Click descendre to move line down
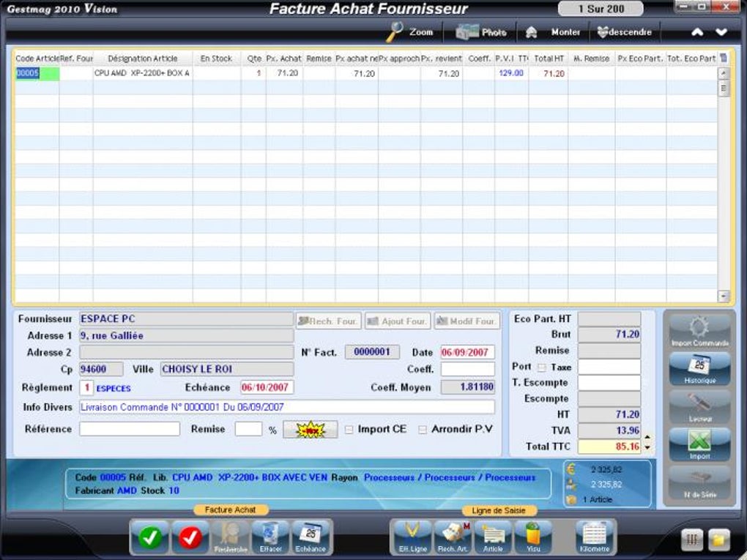 click(x=625, y=32)
